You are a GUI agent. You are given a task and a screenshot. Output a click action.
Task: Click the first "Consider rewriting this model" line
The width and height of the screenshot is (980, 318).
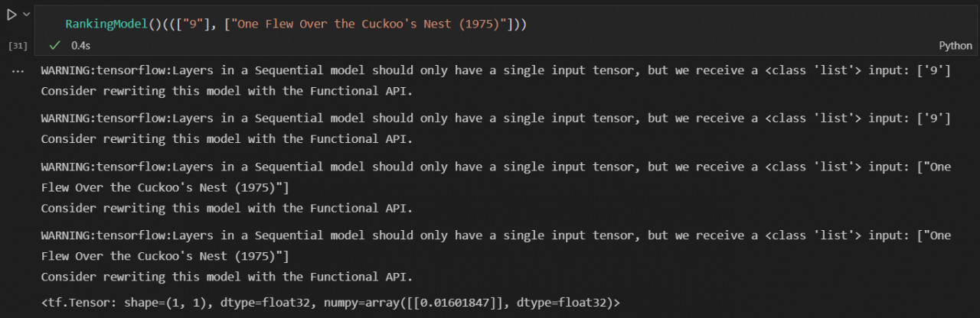pos(227,90)
